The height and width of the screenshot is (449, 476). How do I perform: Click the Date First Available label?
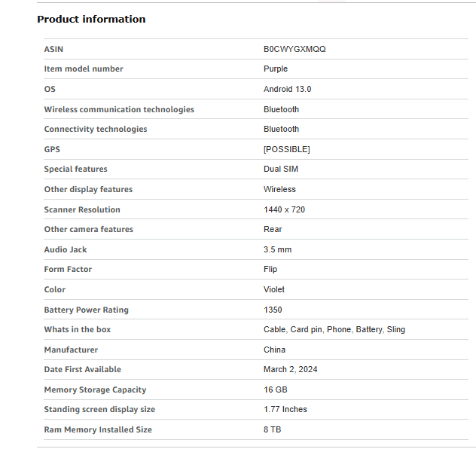click(x=83, y=370)
